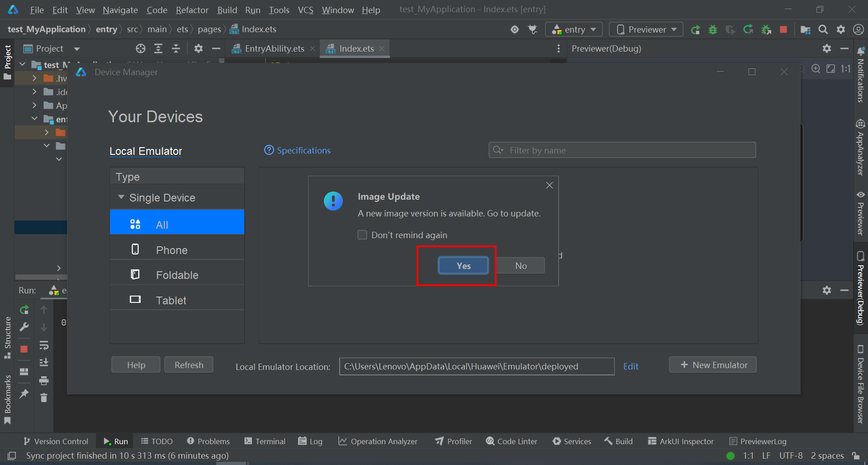Screen dimensions: 868x465
Task: Open Project panel gear options
Action: click(x=198, y=48)
